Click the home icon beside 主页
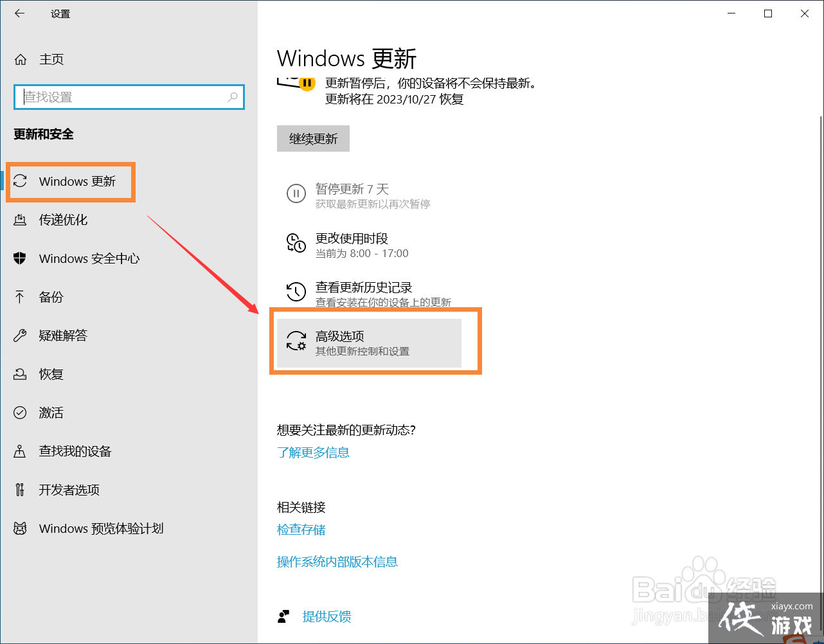The height and width of the screenshot is (644, 824). (x=21, y=60)
